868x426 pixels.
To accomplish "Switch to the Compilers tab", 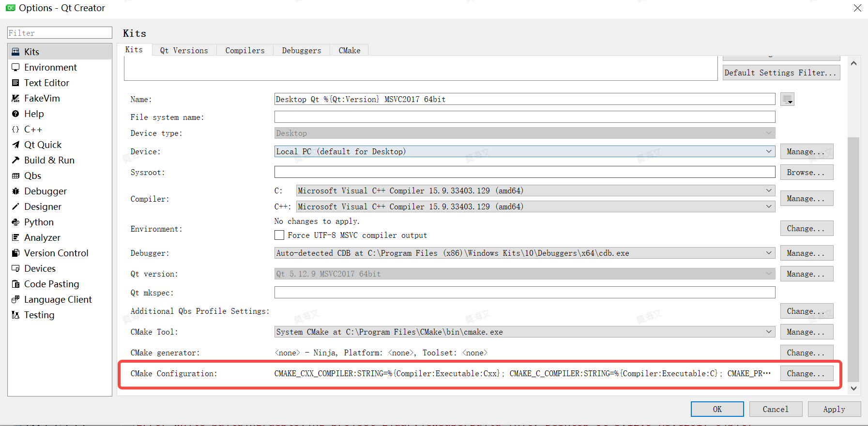I will coord(245,50).
